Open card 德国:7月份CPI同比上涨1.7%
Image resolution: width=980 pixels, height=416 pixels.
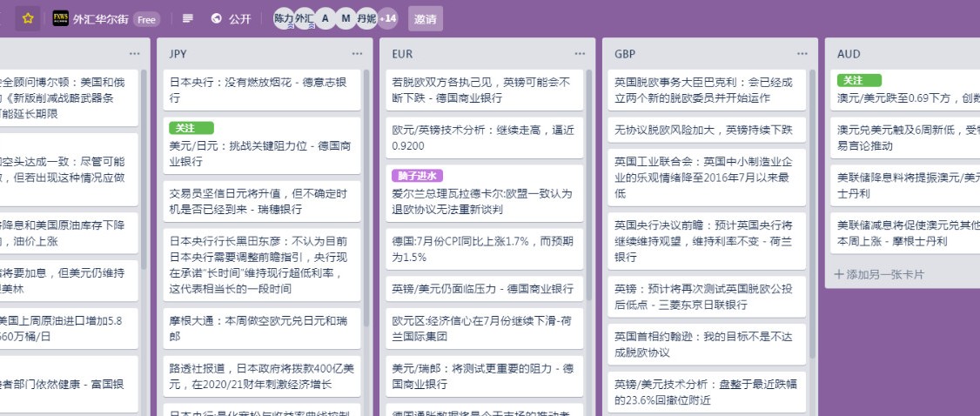[485, 249]
